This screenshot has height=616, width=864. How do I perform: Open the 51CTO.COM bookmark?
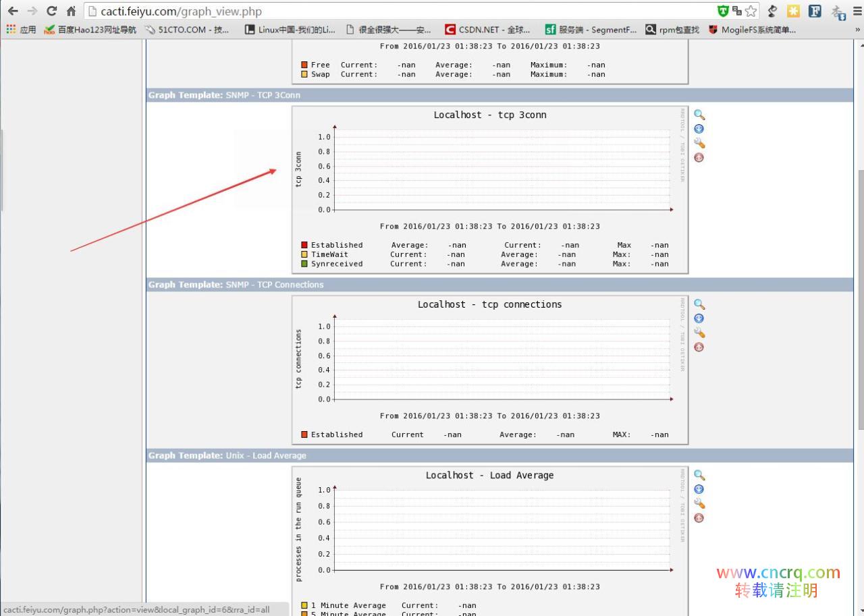(187, 30)
